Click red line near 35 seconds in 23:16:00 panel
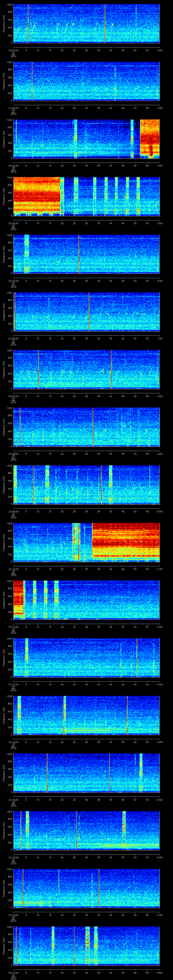This screenshot has height=980, width=173. 99,888
